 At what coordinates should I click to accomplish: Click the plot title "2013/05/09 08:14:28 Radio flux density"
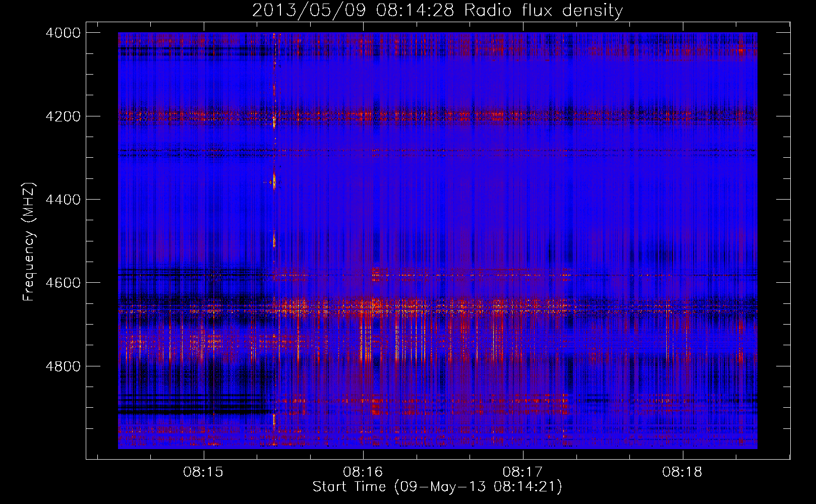(437, 11)
